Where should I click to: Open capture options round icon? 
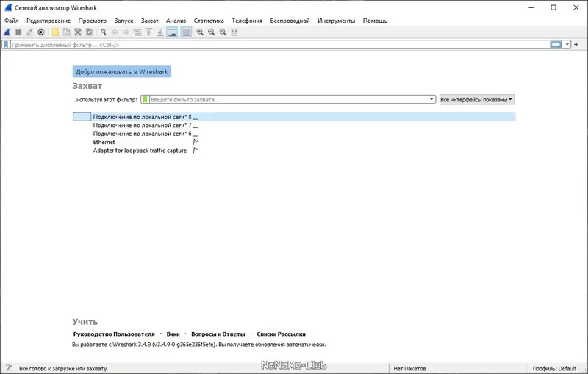click(41, 32)
